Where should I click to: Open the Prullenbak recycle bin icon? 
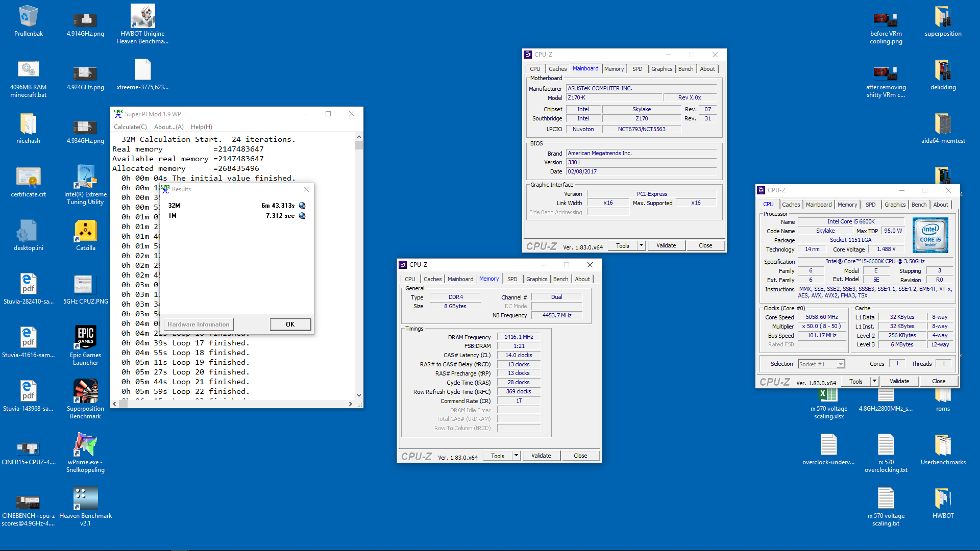coord(29,17)
